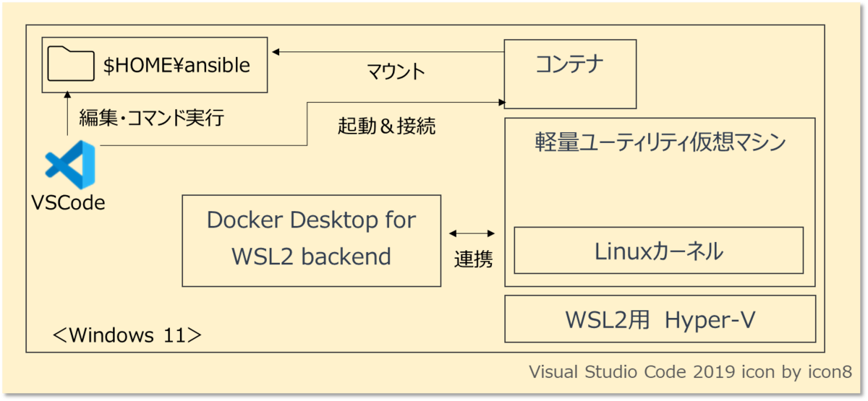Viewport: 868px width, 401px height.
Task: Click the 起動&接続 label
Action: [x=387, y=126]
